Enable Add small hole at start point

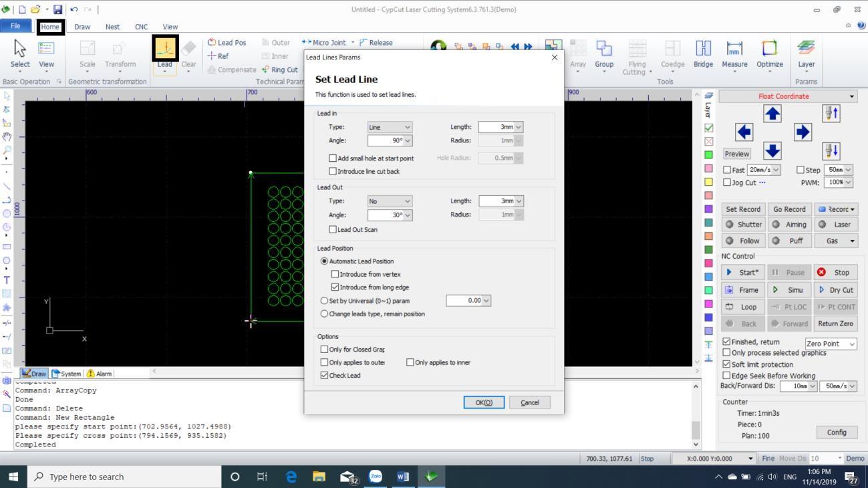[x=333, y=158]
